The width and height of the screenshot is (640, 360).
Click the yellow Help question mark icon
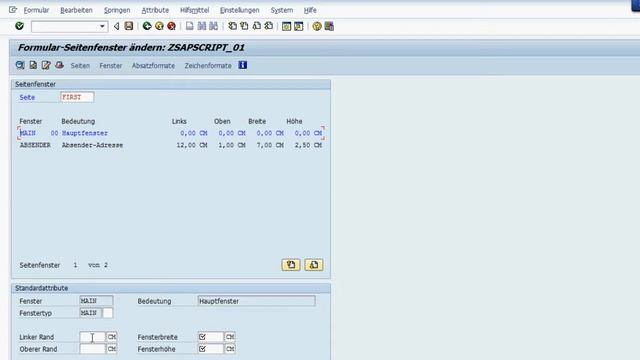tap(317, 26)
